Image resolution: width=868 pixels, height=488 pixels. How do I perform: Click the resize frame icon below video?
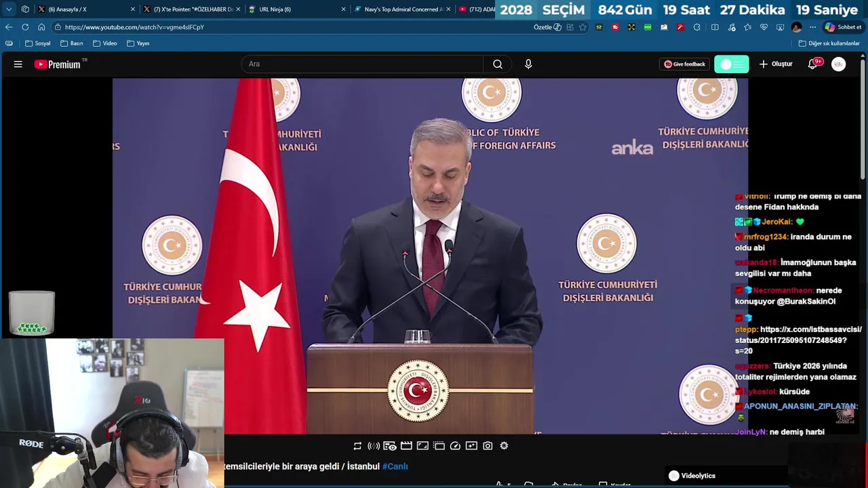pyautogui.click(x=422, y=446)
